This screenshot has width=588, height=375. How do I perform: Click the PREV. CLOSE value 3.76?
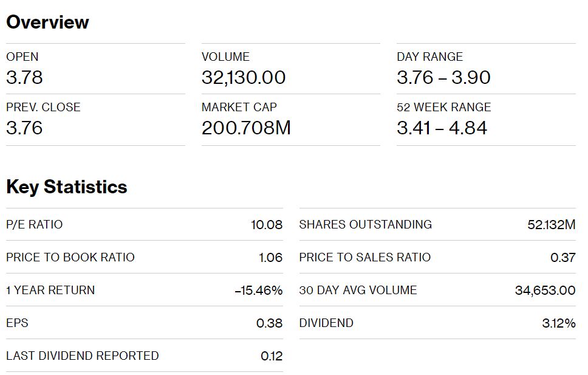pyautogui.click(x=24, y=128)
